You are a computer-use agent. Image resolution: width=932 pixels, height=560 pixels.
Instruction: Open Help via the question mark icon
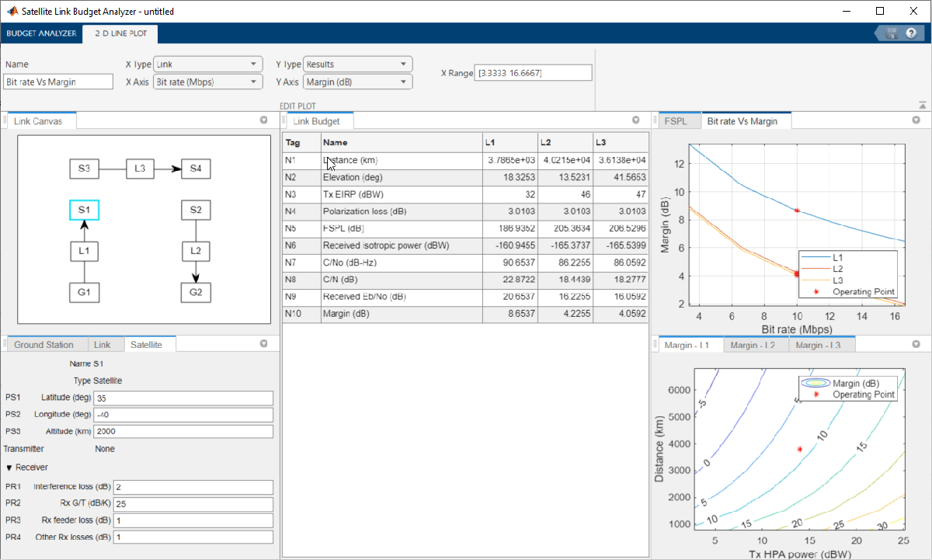click(x=911, y=33)
